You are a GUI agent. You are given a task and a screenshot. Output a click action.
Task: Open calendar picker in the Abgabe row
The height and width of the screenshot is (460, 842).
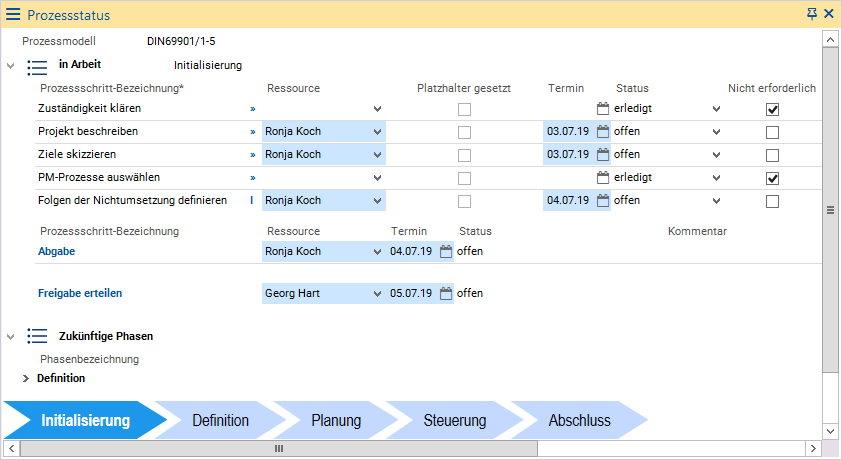(x=446, y=251)
